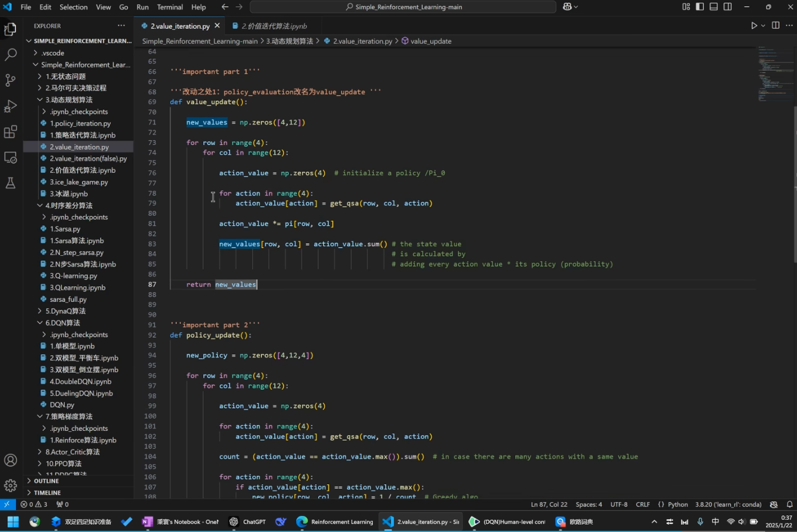The width and height of the screenshot is (797, 532).
Task: Show errors and warnings in status bar
Action: coord(33,504)
